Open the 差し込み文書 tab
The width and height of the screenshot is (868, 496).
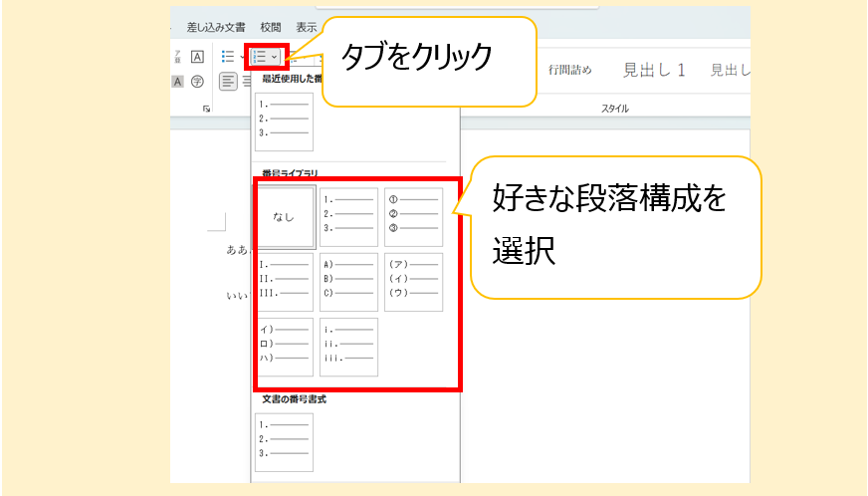(215, 27)
